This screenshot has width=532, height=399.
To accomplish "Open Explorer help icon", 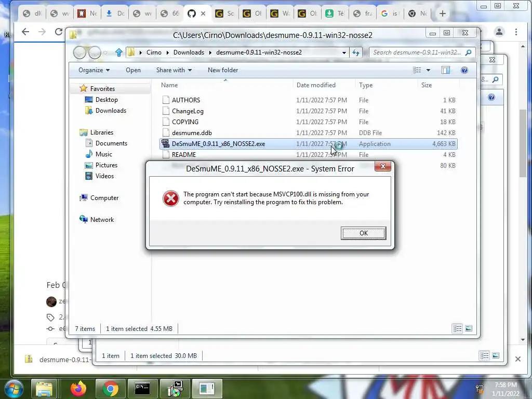I will pos(464,70).
